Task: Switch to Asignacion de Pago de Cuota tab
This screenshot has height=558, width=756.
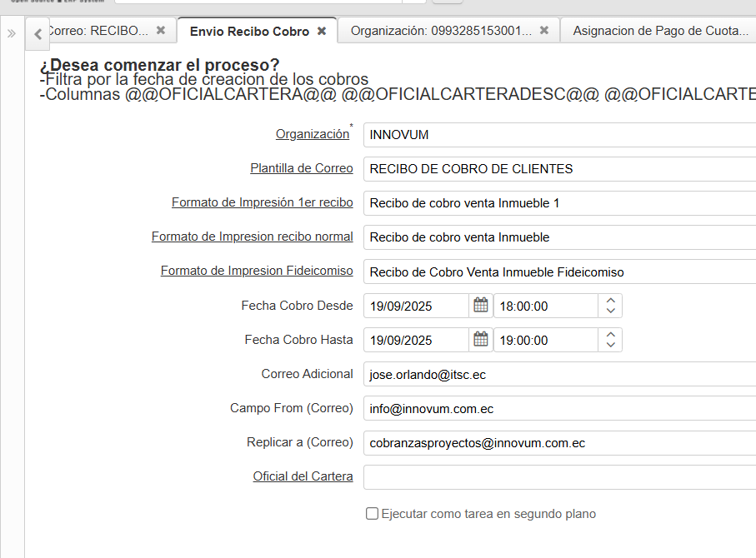Action: [661, 31]
